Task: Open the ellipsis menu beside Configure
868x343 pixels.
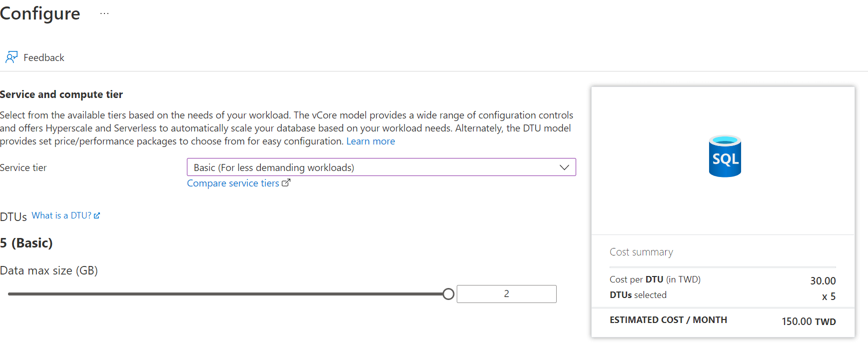Action: pyautogui.click(x=104, y=13)
